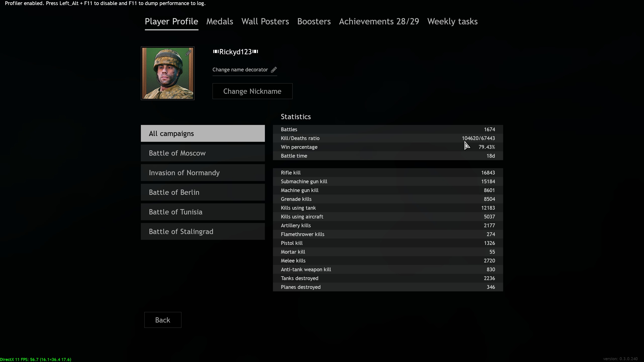Image resolution: width=644 pixels, height=362 pixels.
Task: Choose the Battle of Berlin campaign
Action: [x=203, y=192]
